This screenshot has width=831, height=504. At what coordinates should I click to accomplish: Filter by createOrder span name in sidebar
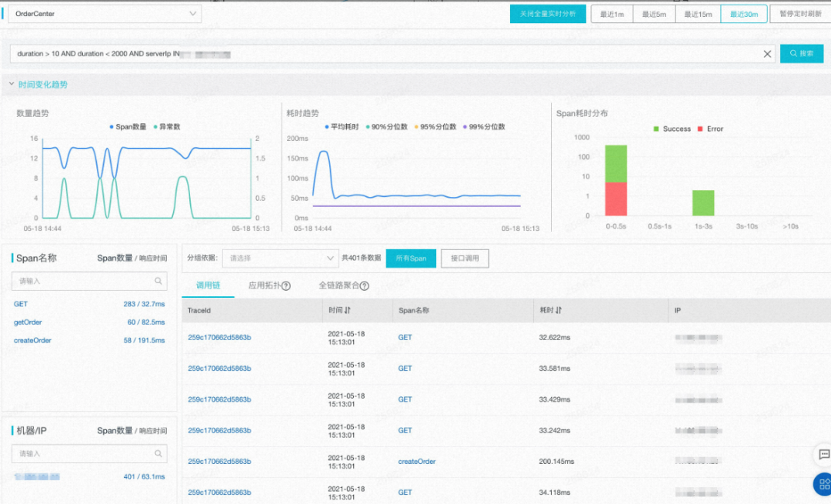tap(32, 341)
